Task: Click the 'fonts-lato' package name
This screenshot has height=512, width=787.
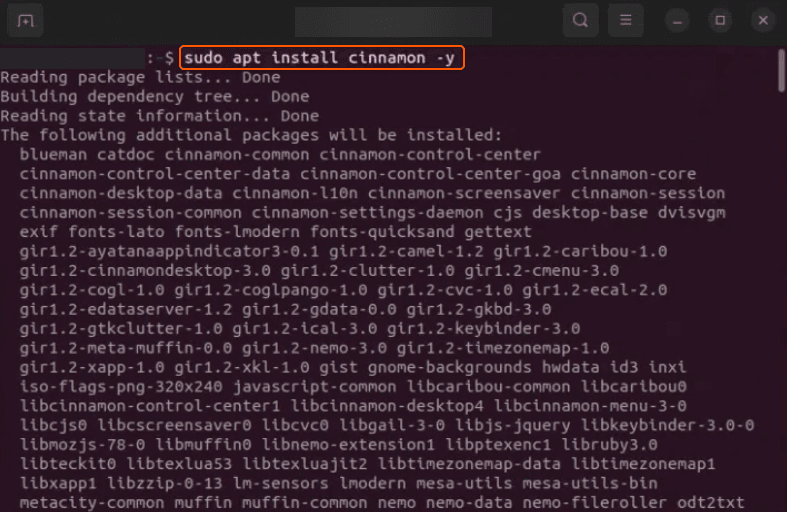Action: (x=116, y=231)
